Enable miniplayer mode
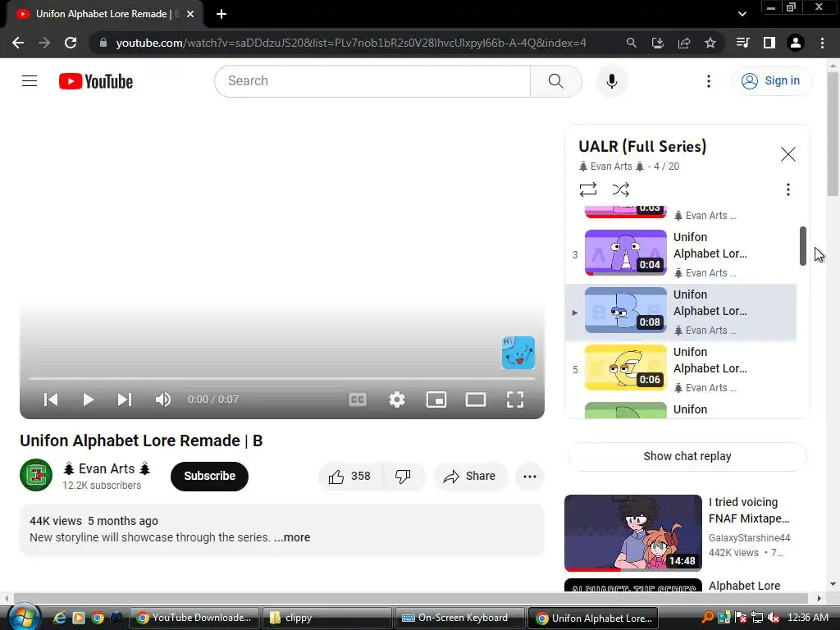Screen dimensions: 840x630 point(436,399)
